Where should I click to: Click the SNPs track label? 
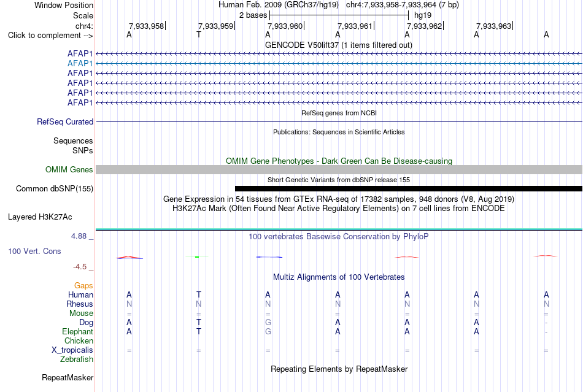click(x=83, y=150)
